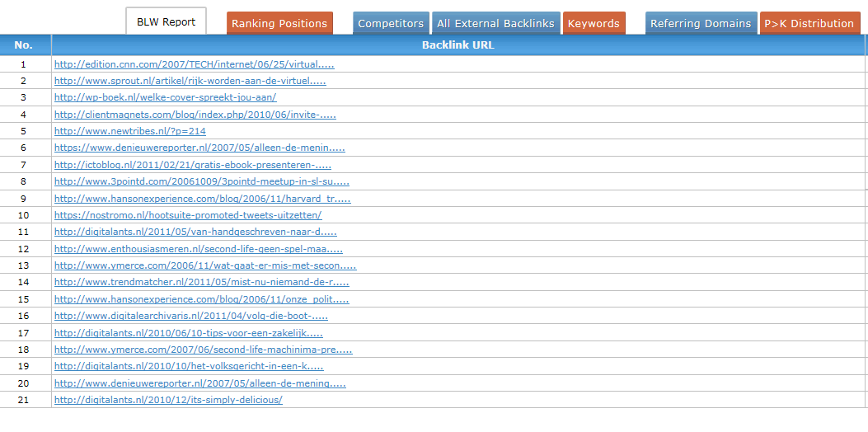
Task: Open digitalants.nl its-simply-delicious link
Action: click(168, 399)
